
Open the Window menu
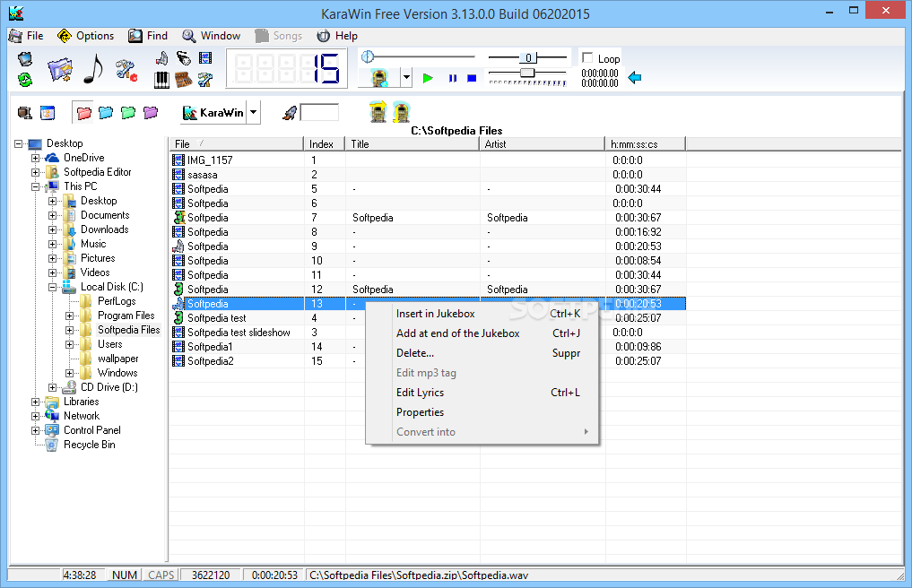point(211,36)
